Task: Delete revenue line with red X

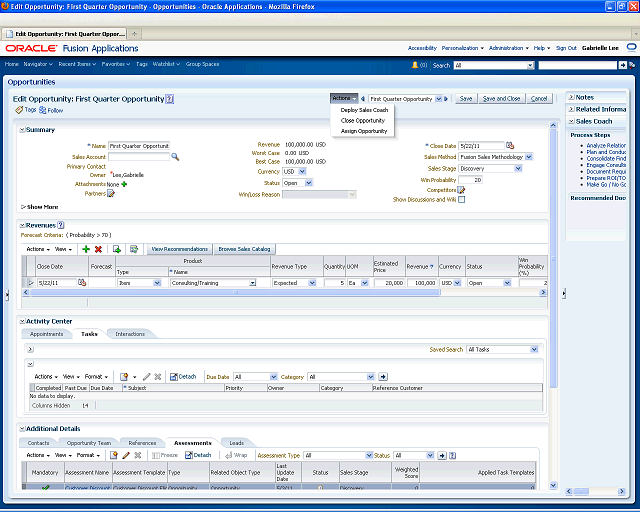Action: coord(98,249)
